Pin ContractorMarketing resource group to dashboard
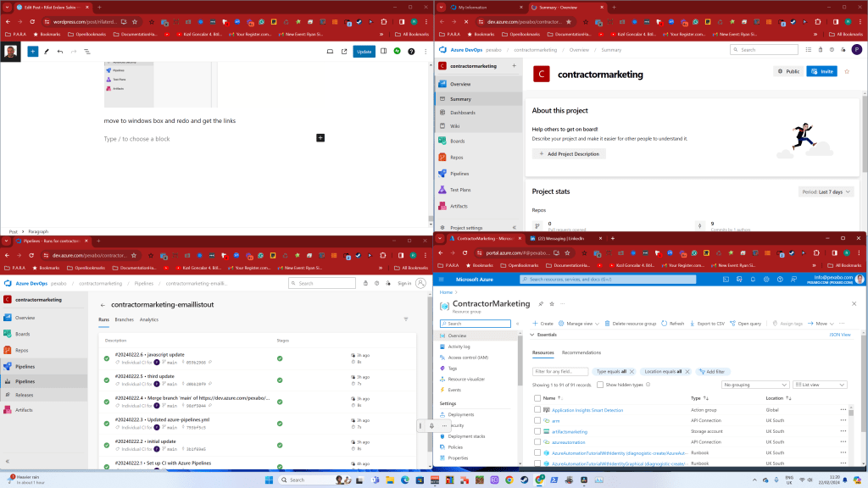 point(541,304)
